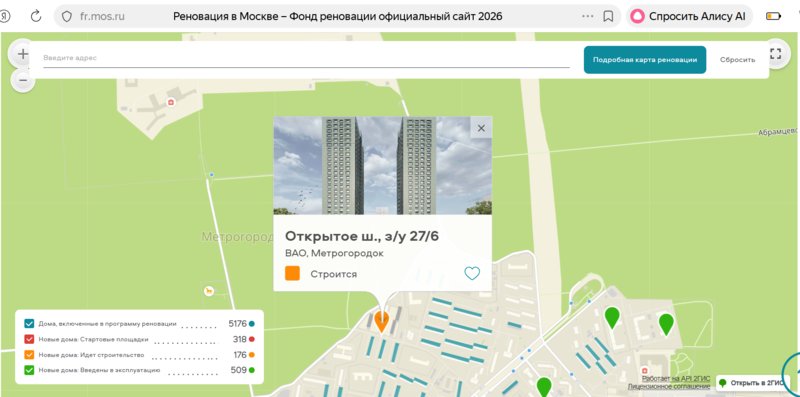Click the teal dot next to 5176

(x=252, y=324)
